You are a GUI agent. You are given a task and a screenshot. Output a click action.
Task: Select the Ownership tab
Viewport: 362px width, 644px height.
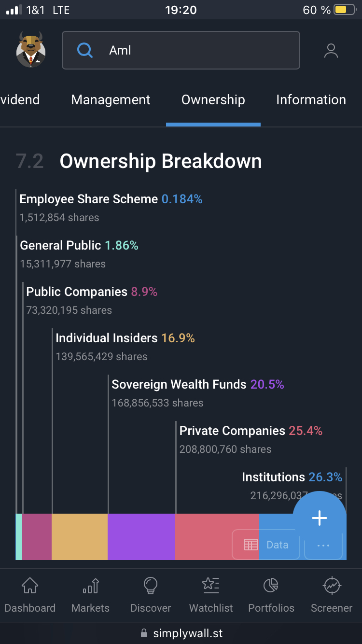click(x=213, y=100)
